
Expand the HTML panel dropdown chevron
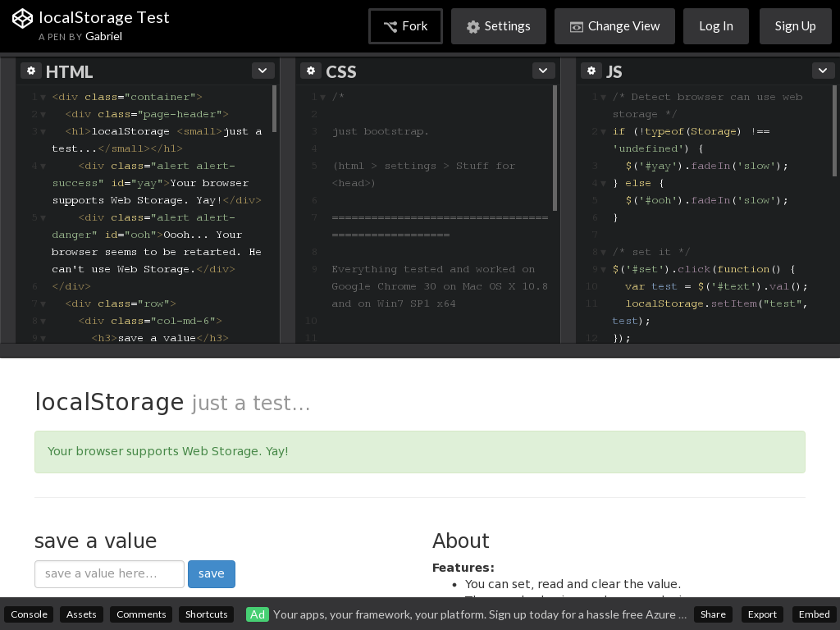click(262, 71)
